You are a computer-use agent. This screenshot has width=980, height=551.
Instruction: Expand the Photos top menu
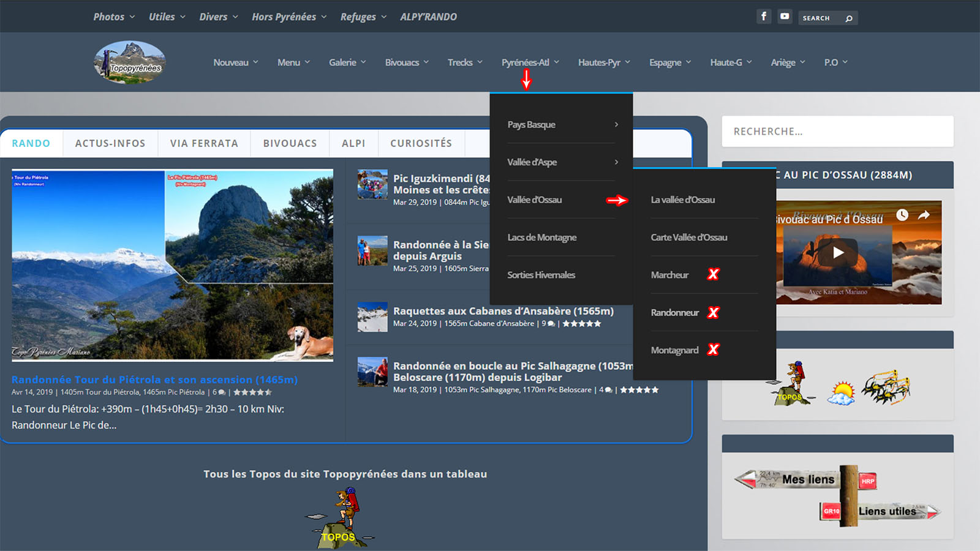pos(114,17)
